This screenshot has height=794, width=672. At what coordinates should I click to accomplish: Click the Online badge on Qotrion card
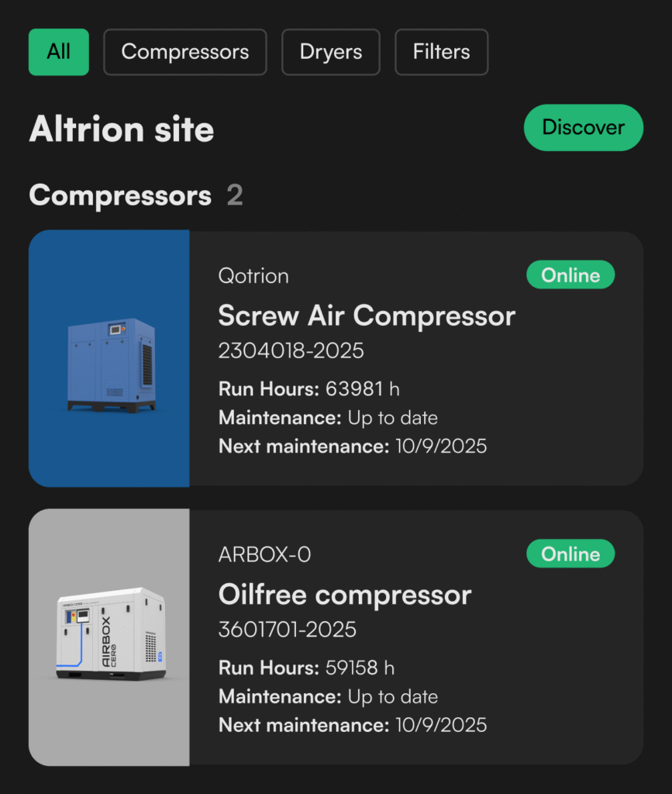tap(570, 275)
